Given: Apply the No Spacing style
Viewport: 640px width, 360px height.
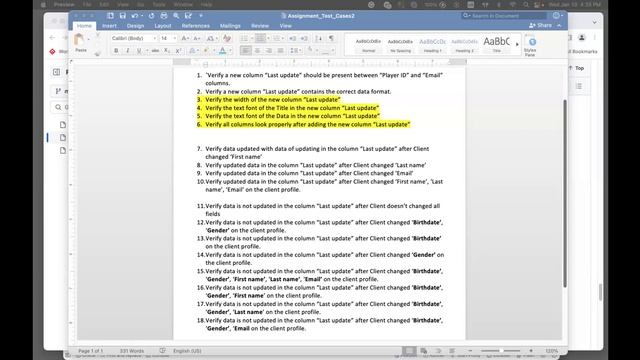Looking at the screenshot, I should point(400,45).
